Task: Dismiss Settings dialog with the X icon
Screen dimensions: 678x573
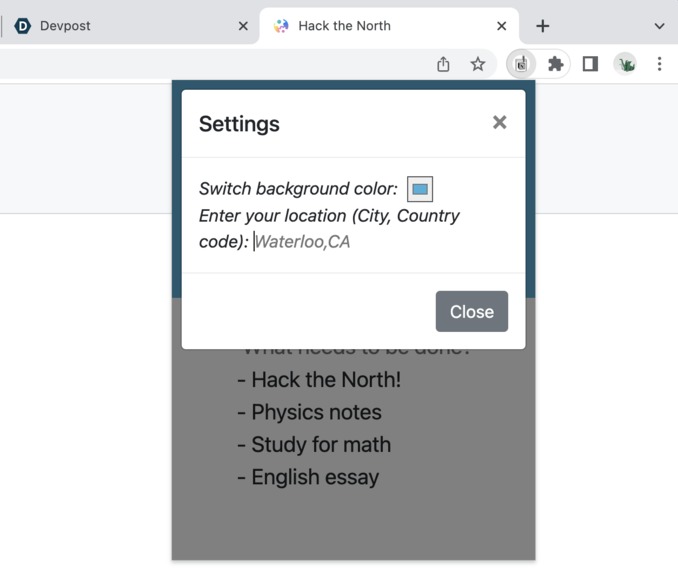Action: coord(499,122)
